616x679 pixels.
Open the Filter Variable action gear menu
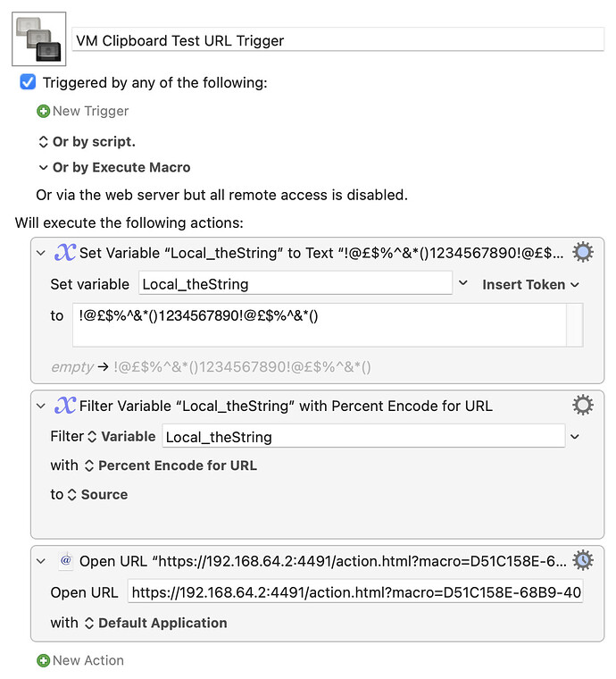pos(583,406)
